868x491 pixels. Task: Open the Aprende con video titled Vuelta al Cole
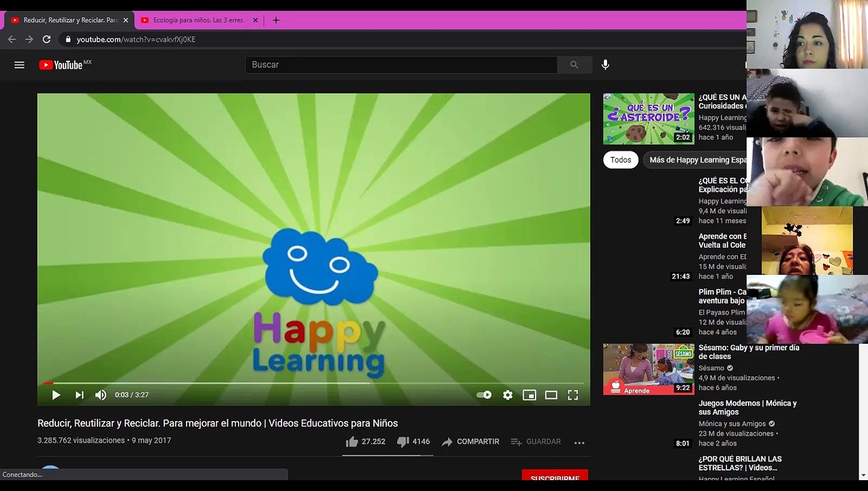pyautogui.click(x=722, y=241)
